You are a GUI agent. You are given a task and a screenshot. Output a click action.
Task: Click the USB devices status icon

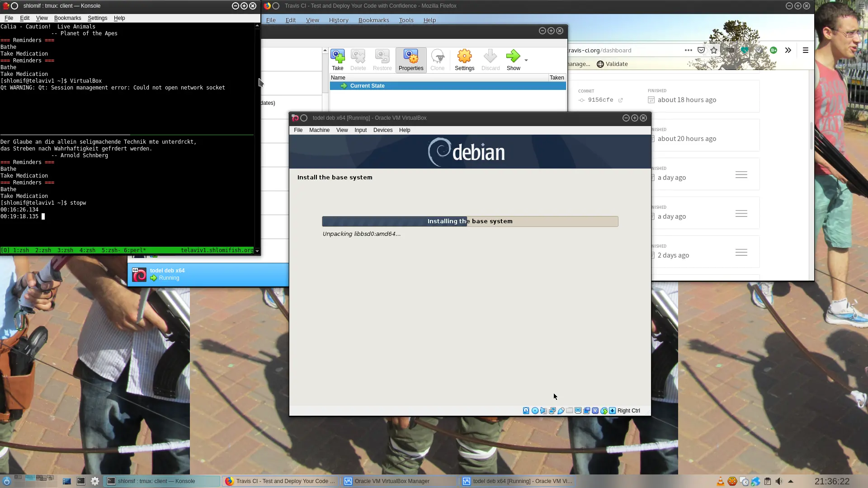[x=561, y=411]
